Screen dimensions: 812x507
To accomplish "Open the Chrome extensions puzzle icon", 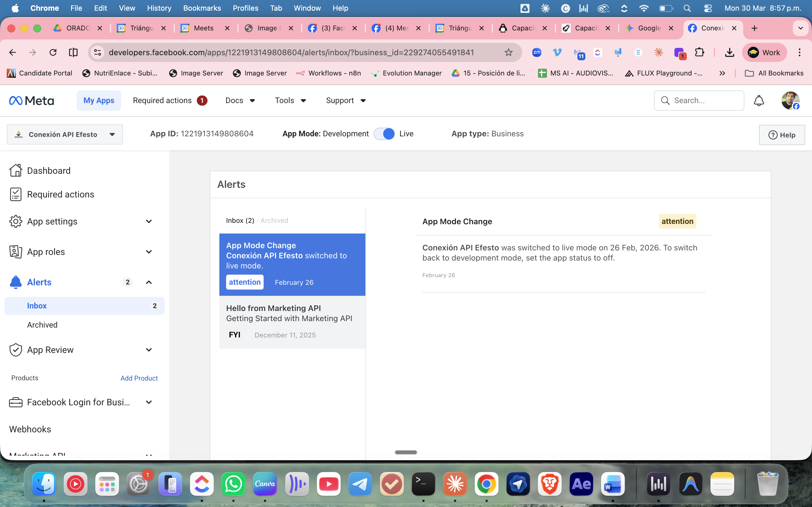I will pyautogui.click(x=699, y=52).
